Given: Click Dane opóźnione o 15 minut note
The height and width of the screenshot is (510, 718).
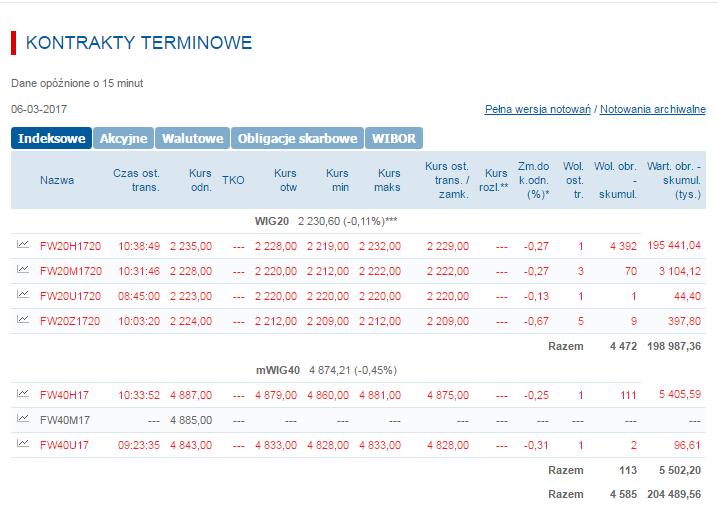Looking at the screenshot, I should [x=77, y=83].
